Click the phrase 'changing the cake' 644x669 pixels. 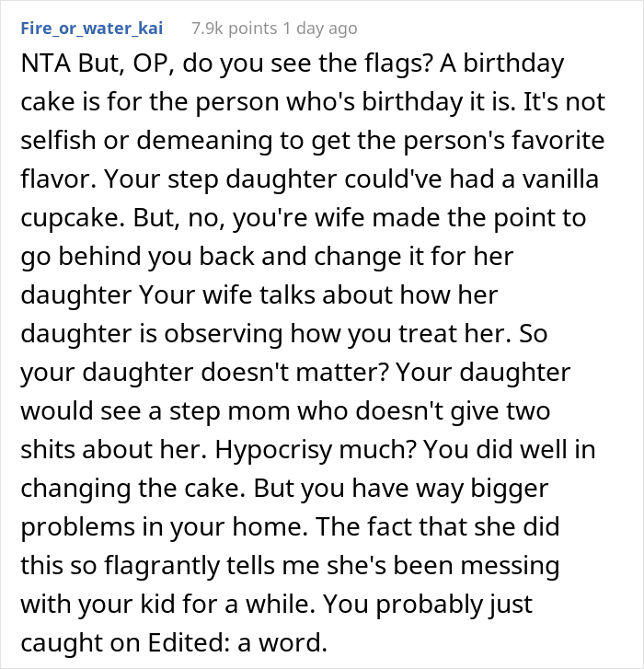click(x=133, y=489)
